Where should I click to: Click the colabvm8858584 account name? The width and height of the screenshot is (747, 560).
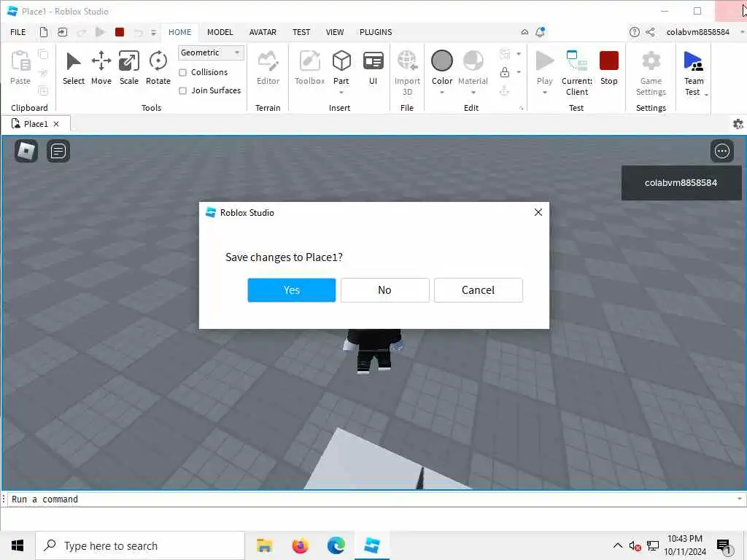click(x=697, y=32)
